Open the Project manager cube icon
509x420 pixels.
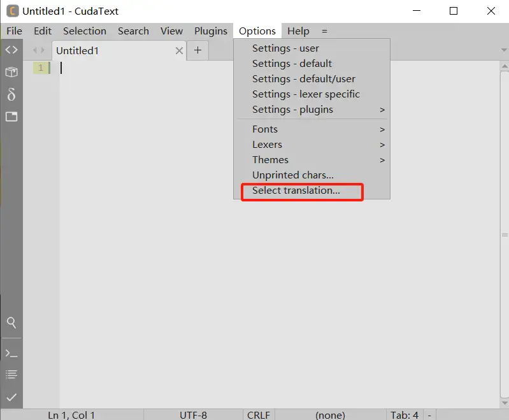coord(11,72)
